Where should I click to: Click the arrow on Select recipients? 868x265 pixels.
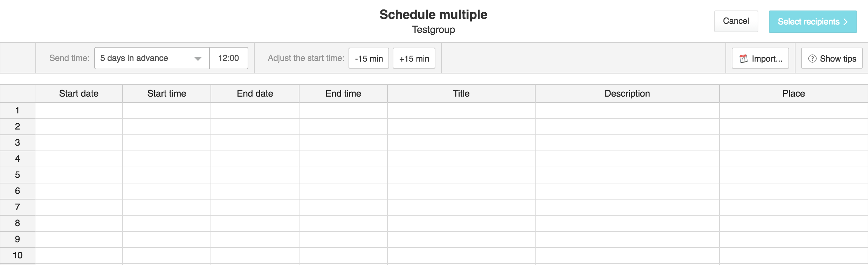tap(846, 22)
